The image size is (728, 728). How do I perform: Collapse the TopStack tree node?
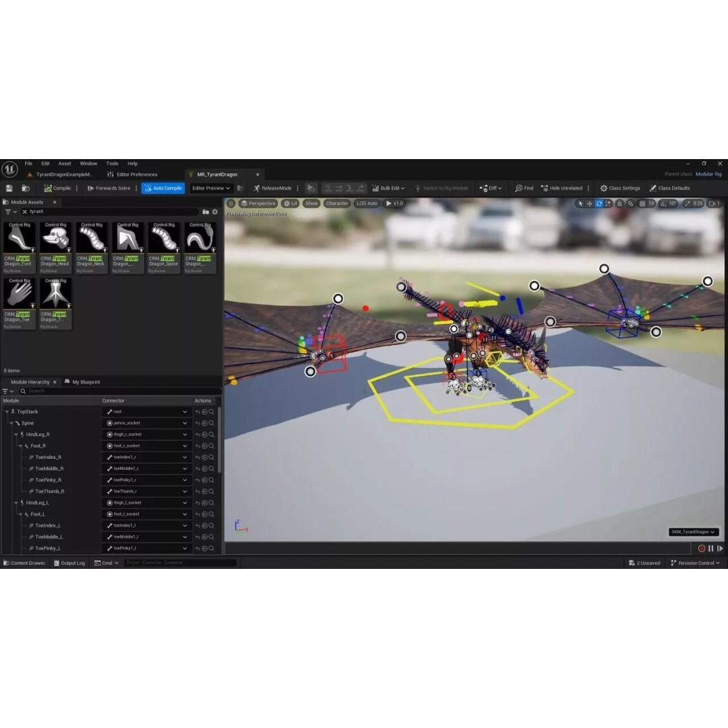[x=7, y=412]
